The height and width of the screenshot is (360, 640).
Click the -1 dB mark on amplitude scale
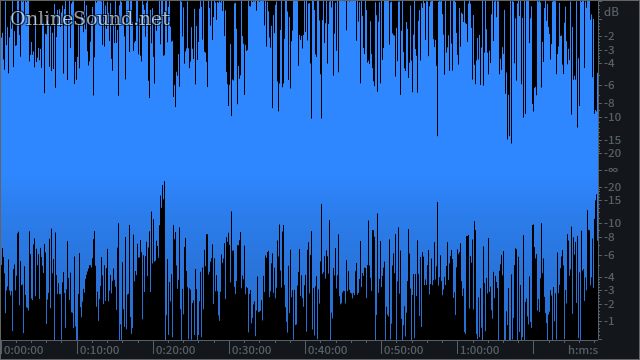(610, 321)
